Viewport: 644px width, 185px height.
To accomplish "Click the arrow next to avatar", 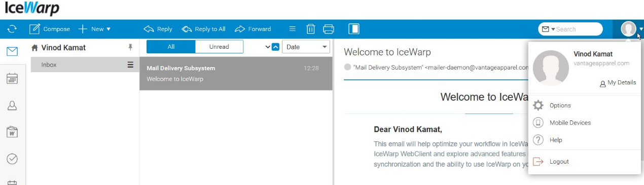I will (641, 29).
